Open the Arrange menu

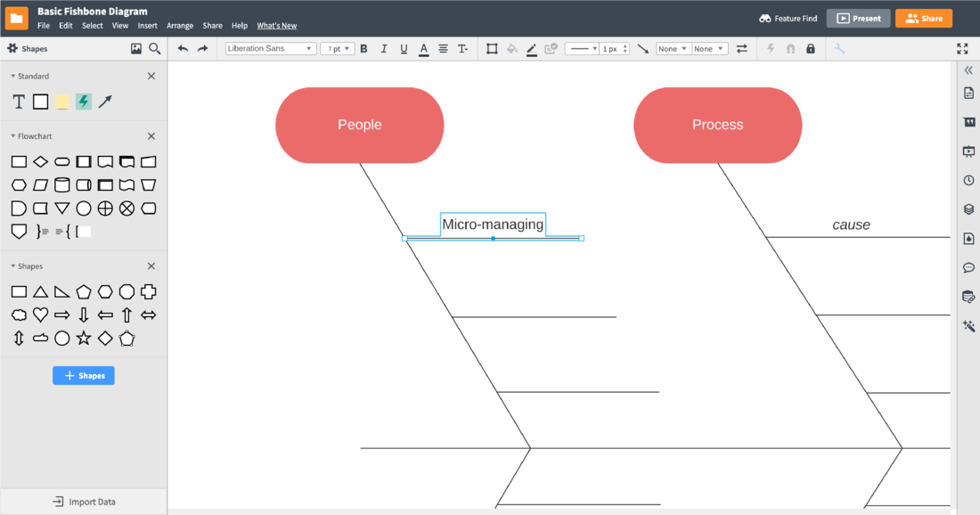tap(180, 26)
